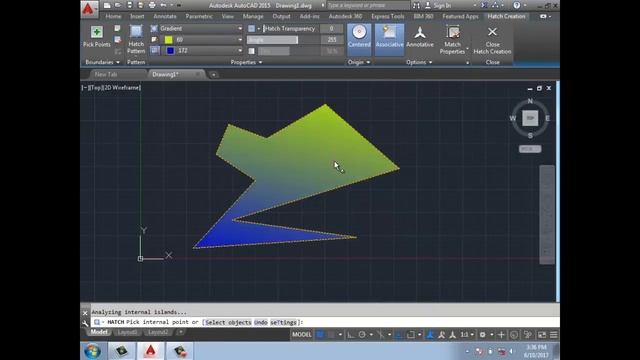This screenshot has height=360, width=640.
Task: Click the Open file icon in quick access toolbar
Action: [x=118, y=5]
